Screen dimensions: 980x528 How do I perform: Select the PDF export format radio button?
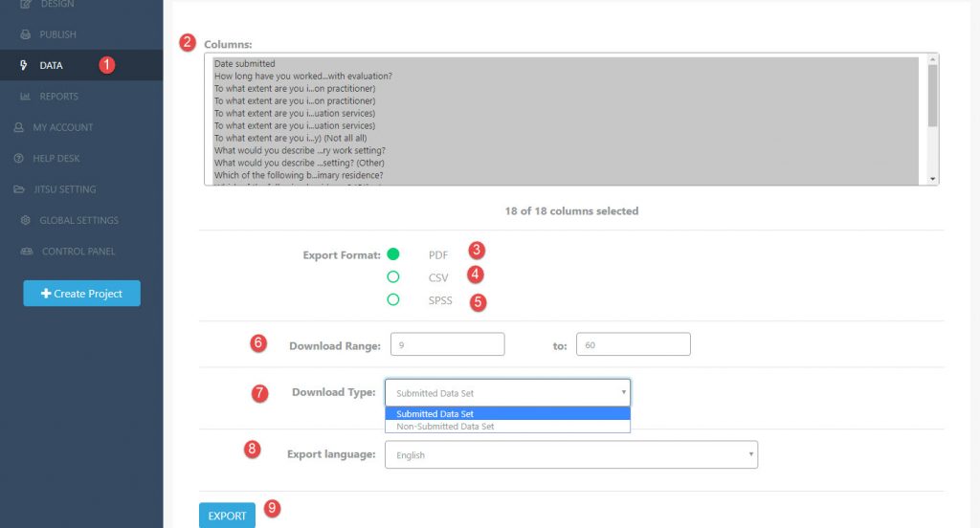393,254
